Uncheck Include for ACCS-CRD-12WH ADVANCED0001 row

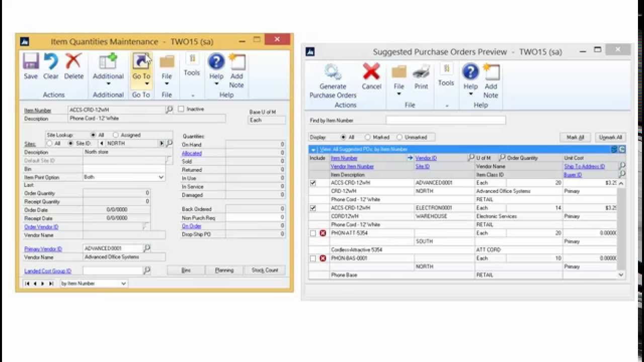(313, 183)
